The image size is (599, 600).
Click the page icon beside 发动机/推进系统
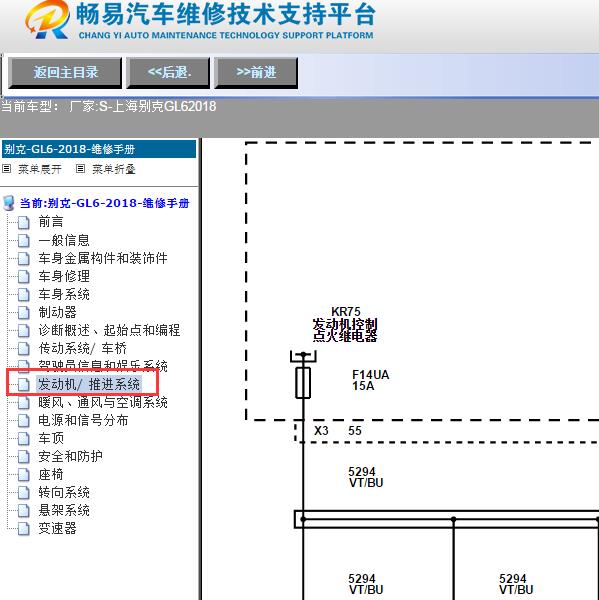24,385
